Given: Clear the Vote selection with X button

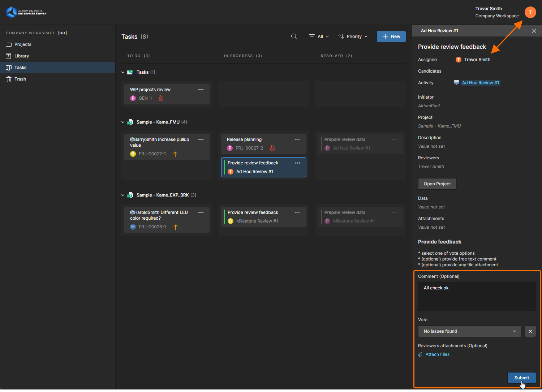Looking at the screenshot, I should coord(530,331).
